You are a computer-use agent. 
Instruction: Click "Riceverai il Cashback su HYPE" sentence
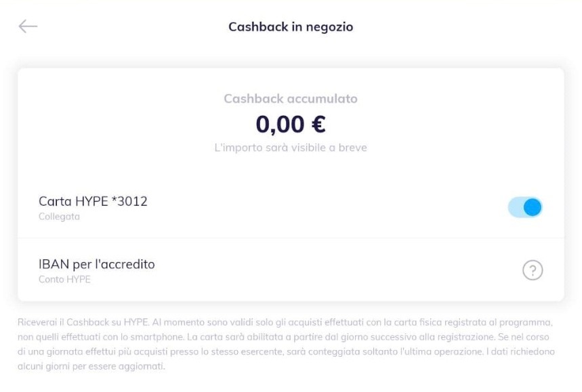87,322
